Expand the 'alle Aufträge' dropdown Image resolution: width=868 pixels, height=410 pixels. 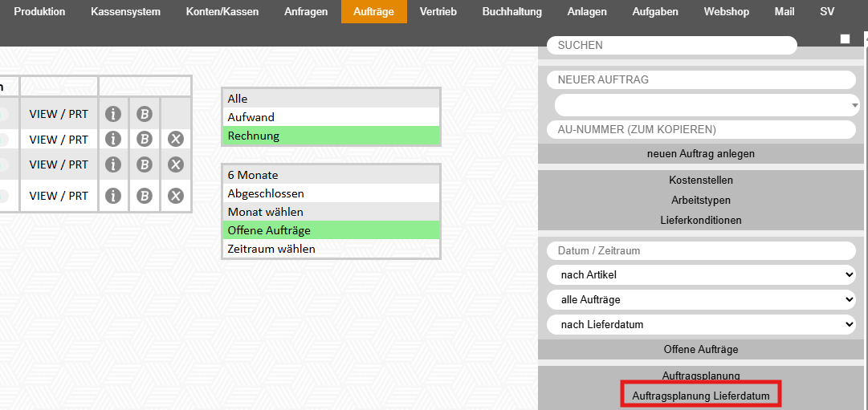(x=701, y=300)
